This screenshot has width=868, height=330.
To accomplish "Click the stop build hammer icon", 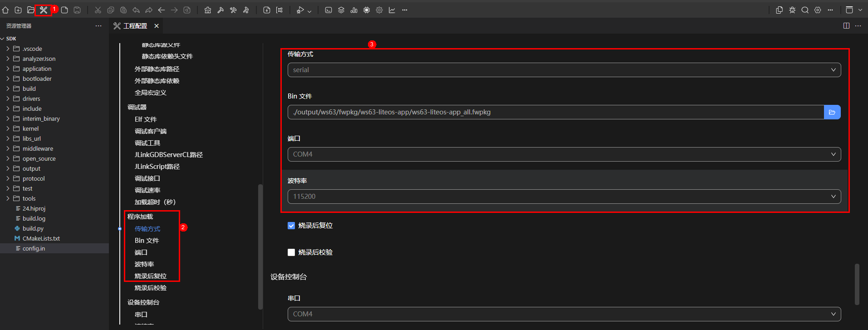I will point(246,10).
